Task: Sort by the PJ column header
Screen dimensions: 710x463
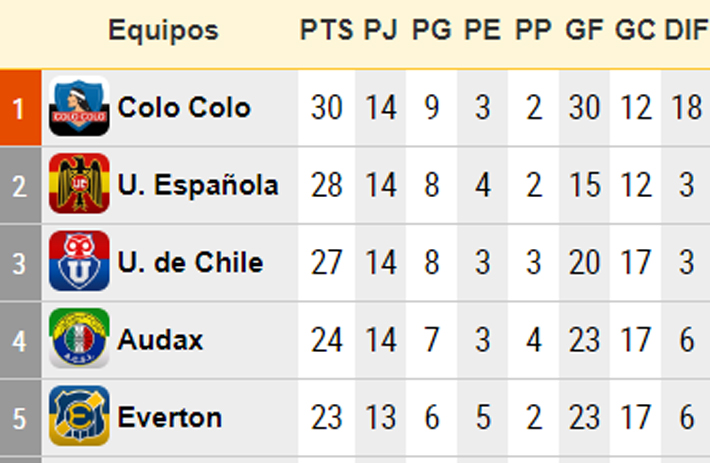Action: [381, 30]
